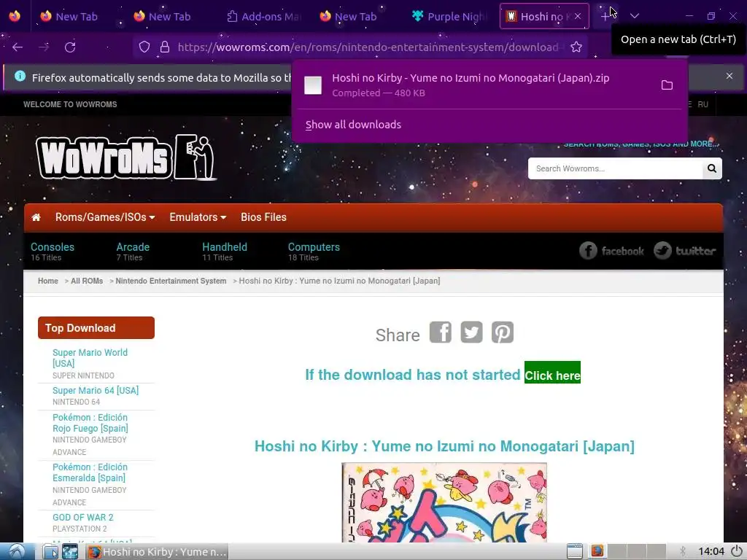This screenshot has height=560, width=747.
Task: Open Super Mario 64 [USA] link
Action: point(96,391)
